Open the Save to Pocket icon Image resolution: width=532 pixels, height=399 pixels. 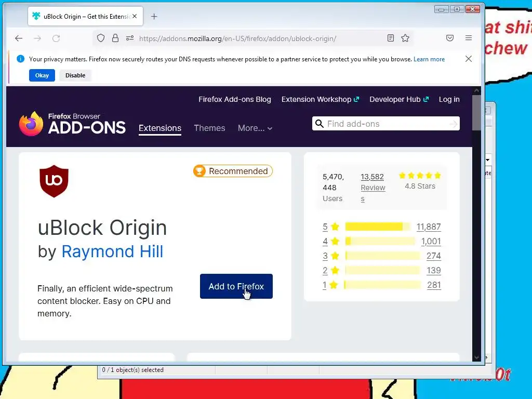point(450,38)
